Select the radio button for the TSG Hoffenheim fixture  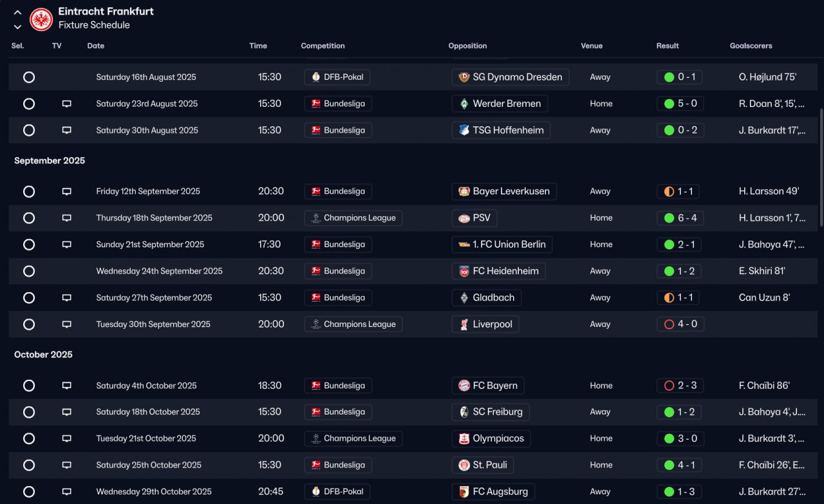pos(29,130)
